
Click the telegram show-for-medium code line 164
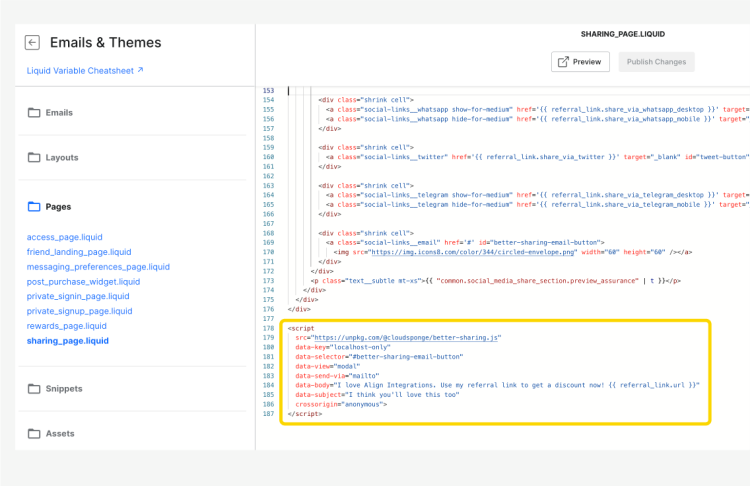point(538,195)
